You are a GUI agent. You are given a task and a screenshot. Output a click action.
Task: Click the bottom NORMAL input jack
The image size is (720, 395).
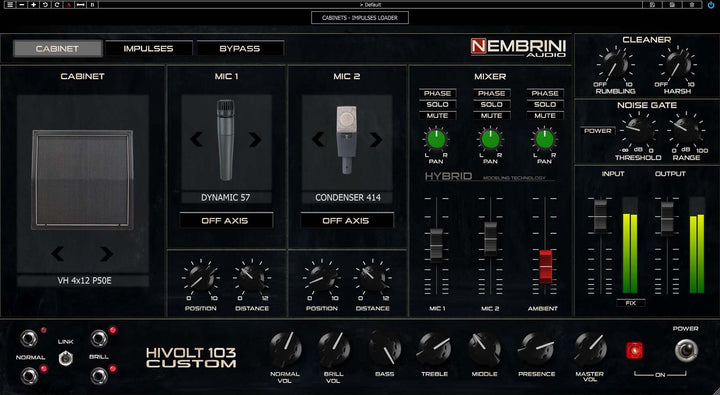click(28, 376)
